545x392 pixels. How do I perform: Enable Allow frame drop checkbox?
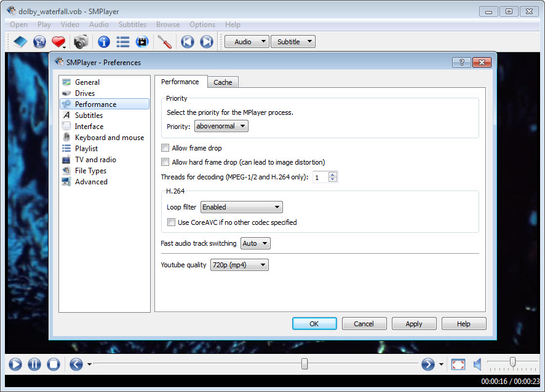[165, 148]
